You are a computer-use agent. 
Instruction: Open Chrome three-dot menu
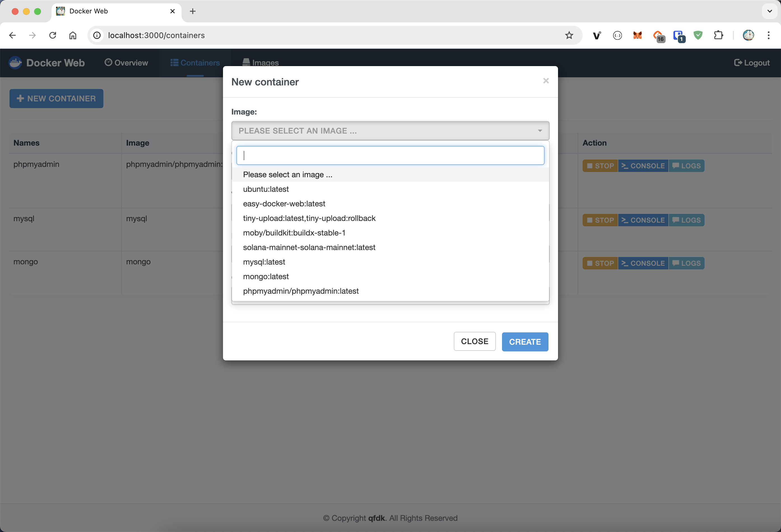pos(768,35)
